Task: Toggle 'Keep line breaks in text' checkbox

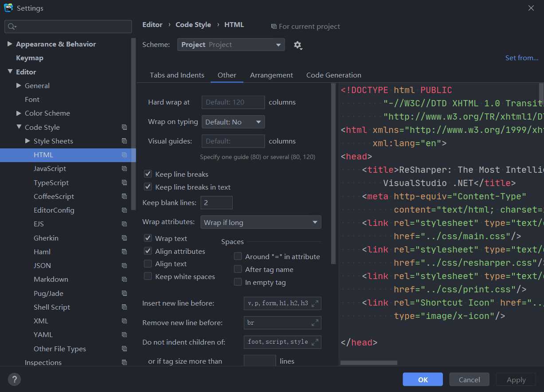Action: pos(148,187)
